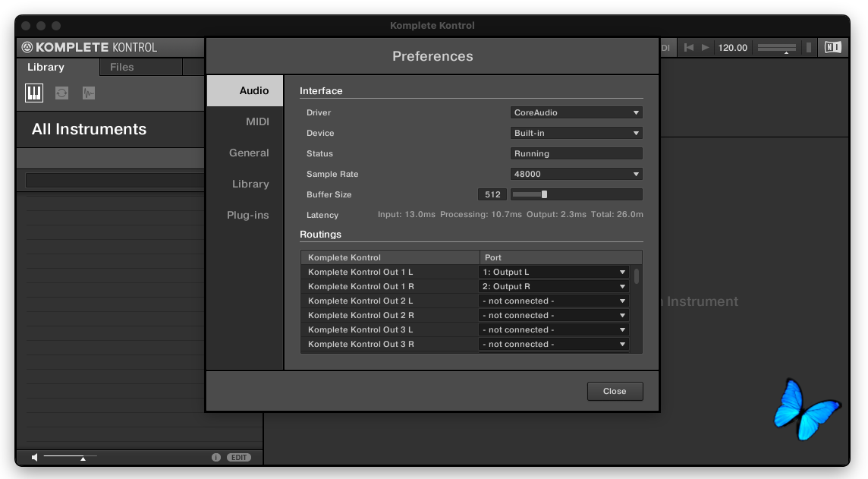Switch to the MIDI preferences tab
This screenshot has width=868, height=479.
[245, 121]
